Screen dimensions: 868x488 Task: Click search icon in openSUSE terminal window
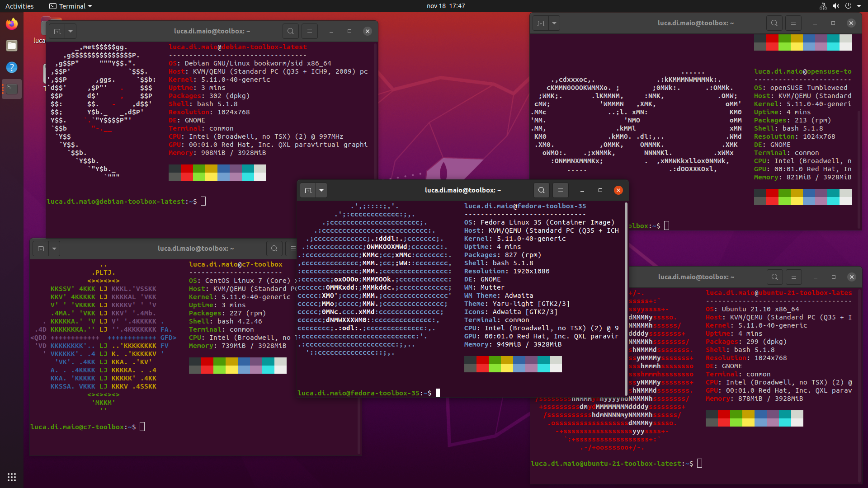[x=774, y=23]
